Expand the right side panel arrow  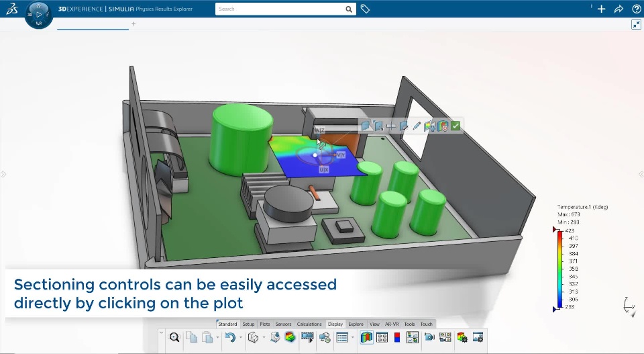(x=641, y=175)
